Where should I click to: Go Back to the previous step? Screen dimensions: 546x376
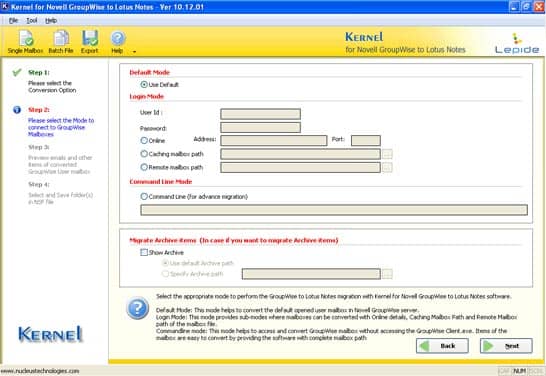click(442, 346)
